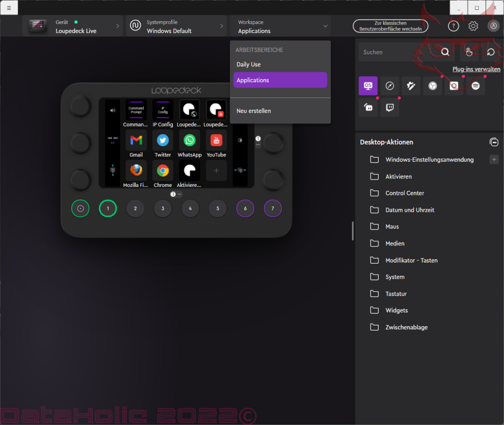Select the Twitch plugin icon
504x425 pixels.
tap(390, 107)
